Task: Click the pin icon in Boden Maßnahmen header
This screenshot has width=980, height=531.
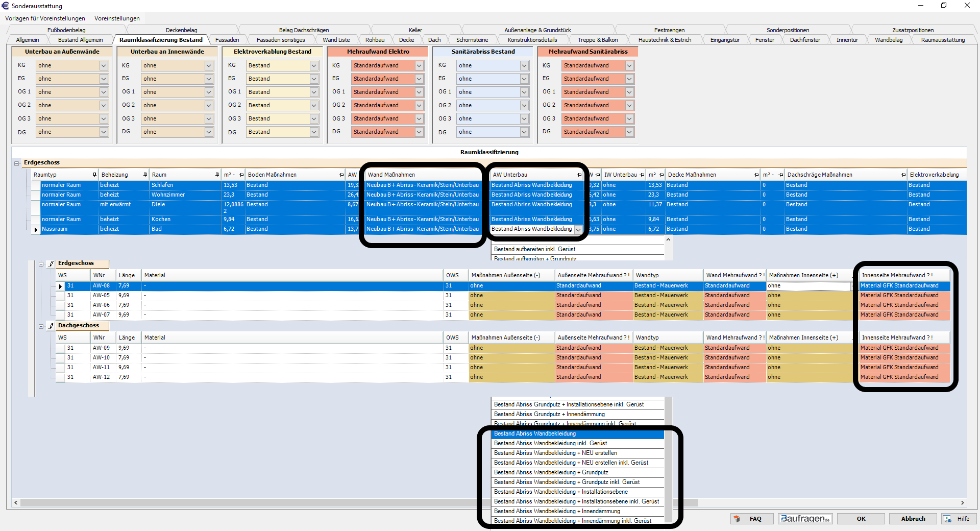Action: [x=341, y=175]
